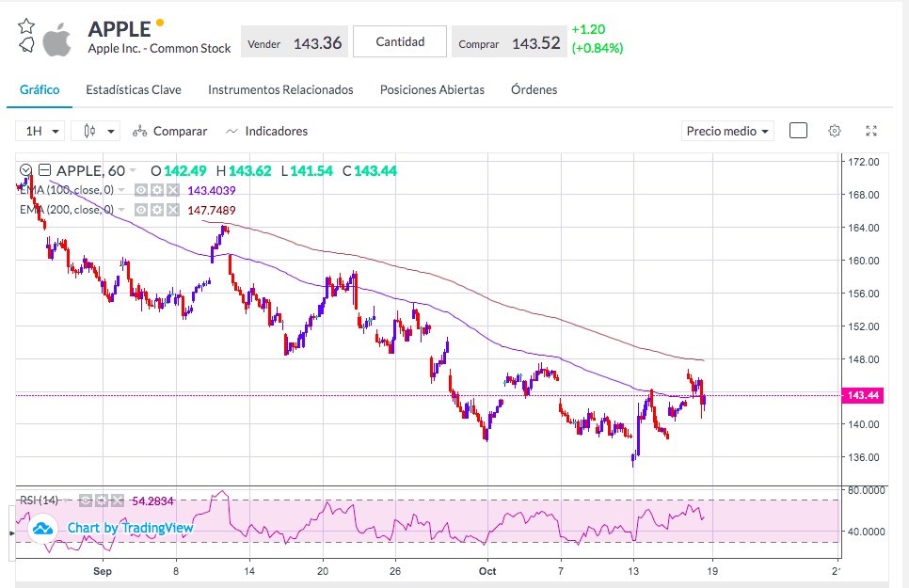Open the Precio medio price dropdown
The height and width of the screenshot is (588, 909).
coord(727,131)
